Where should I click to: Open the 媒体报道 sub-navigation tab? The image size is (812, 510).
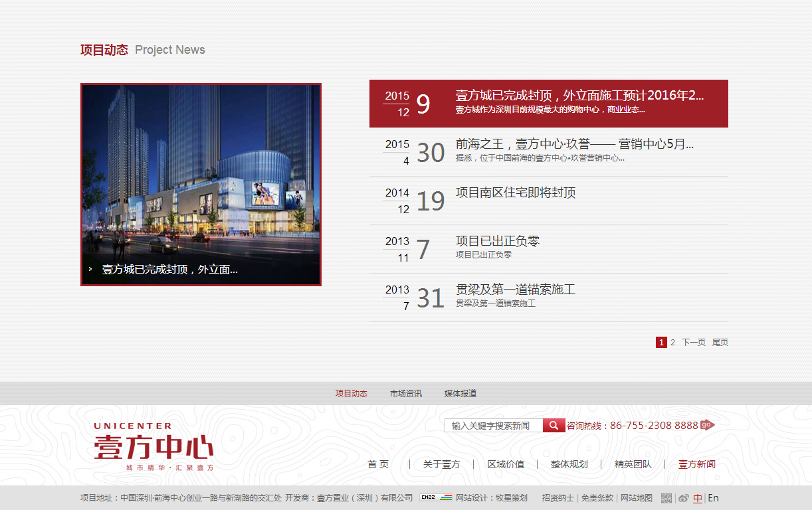[x=460, y=393]
